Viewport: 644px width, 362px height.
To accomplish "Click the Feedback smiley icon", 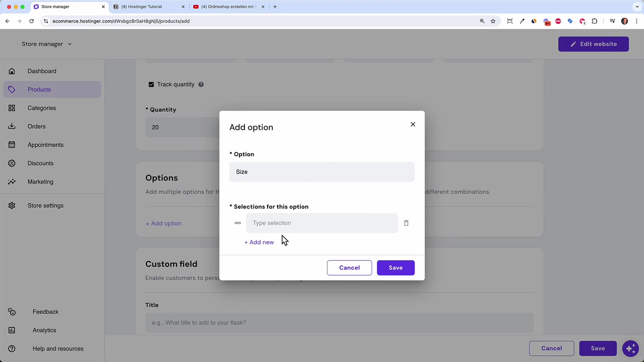I will click(x=12, y=312).
